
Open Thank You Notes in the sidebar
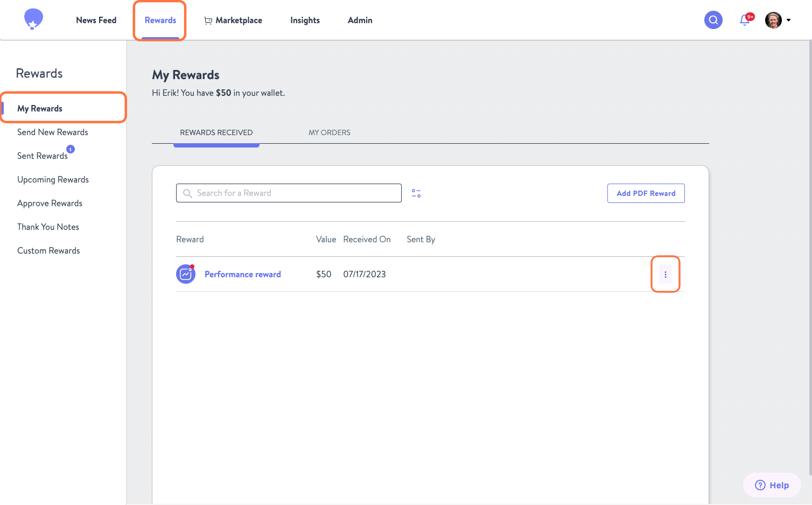(48, 227)
